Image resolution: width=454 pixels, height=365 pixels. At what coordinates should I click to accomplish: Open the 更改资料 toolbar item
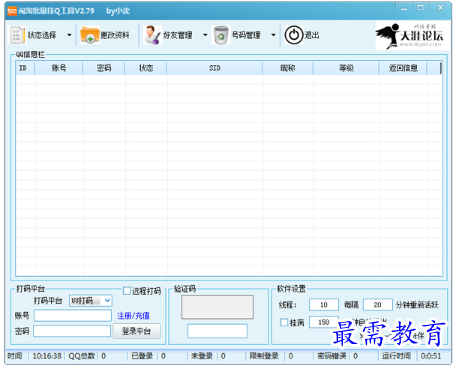click(x=115, y=35)
